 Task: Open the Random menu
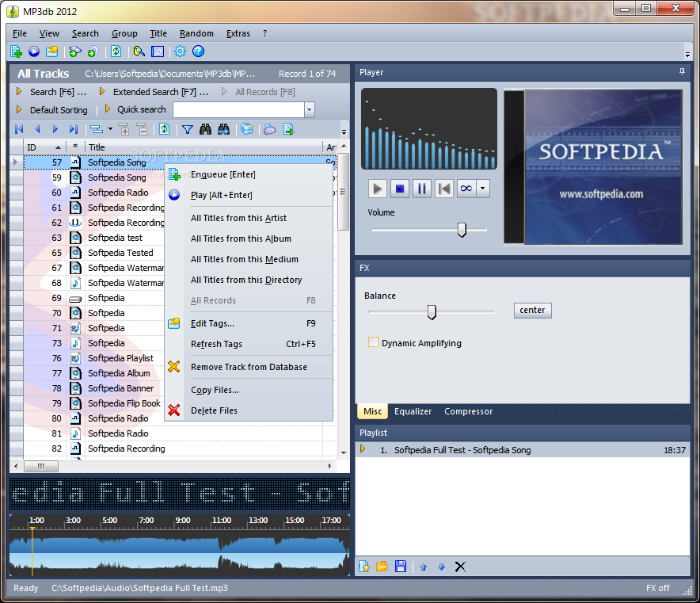point(196,33)
